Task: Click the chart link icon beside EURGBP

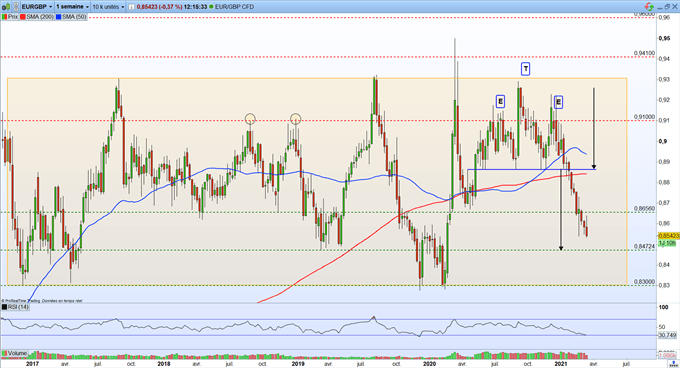Action: 16,7
